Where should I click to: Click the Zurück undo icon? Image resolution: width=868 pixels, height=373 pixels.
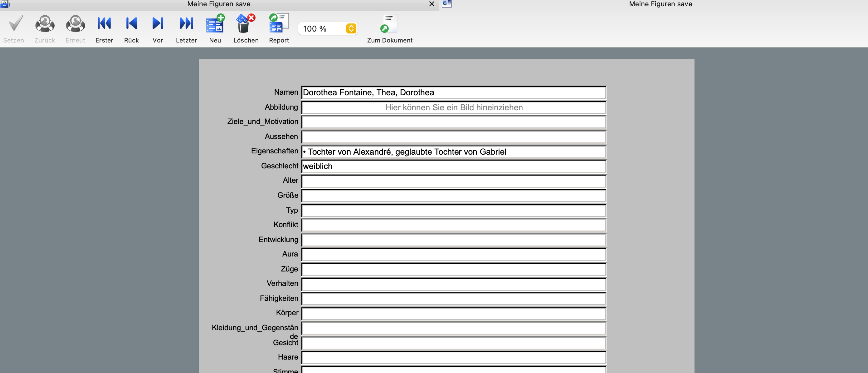45,23
